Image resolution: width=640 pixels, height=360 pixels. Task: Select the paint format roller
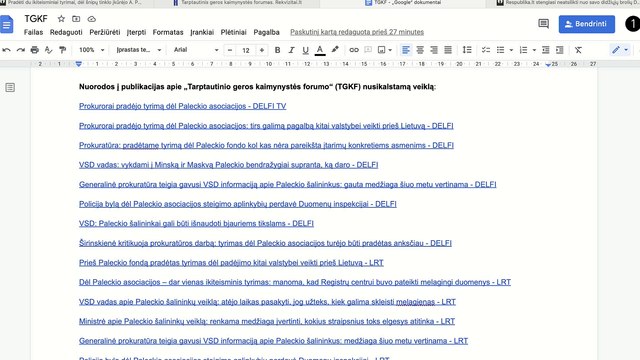click(x=62, y=50)
